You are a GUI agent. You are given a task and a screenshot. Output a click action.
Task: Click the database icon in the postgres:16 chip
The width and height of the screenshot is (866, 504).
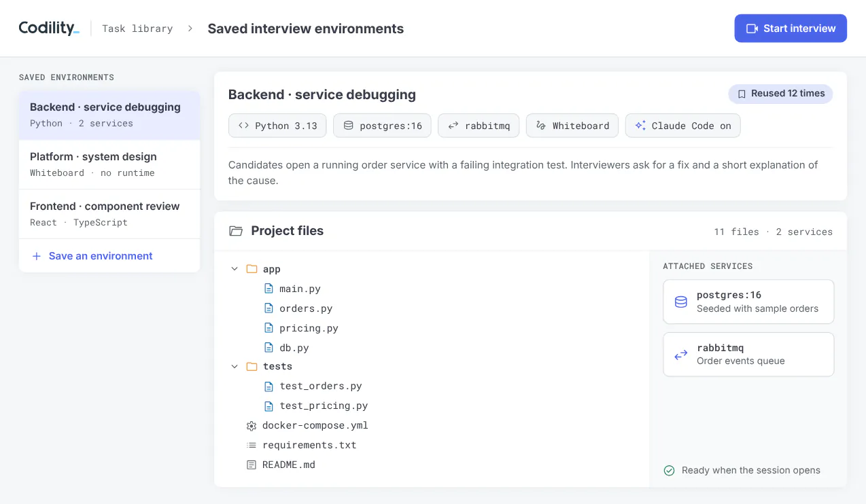click(348, 126)
